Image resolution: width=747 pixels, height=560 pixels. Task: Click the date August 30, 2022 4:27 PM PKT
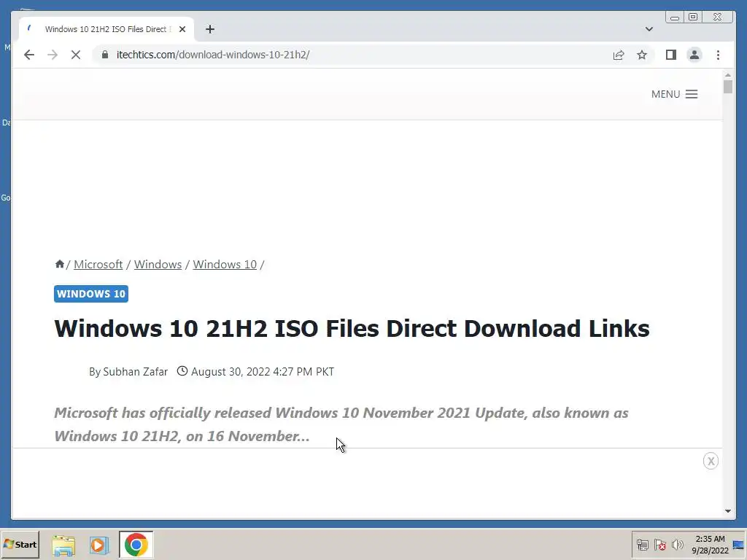(x=263, y=371)
